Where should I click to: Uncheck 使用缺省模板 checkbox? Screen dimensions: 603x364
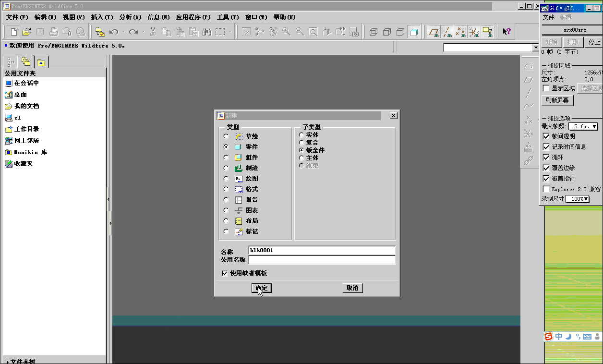(225, 273)
